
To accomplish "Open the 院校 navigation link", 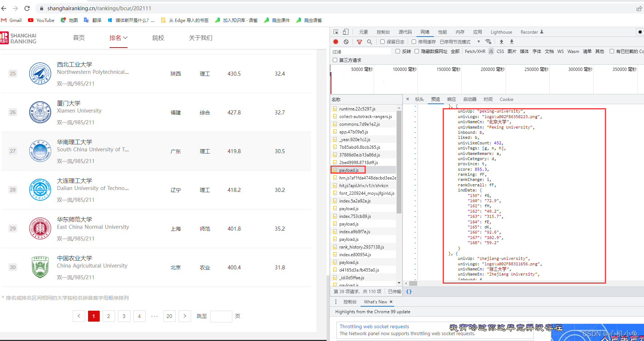I will point(158,38).
